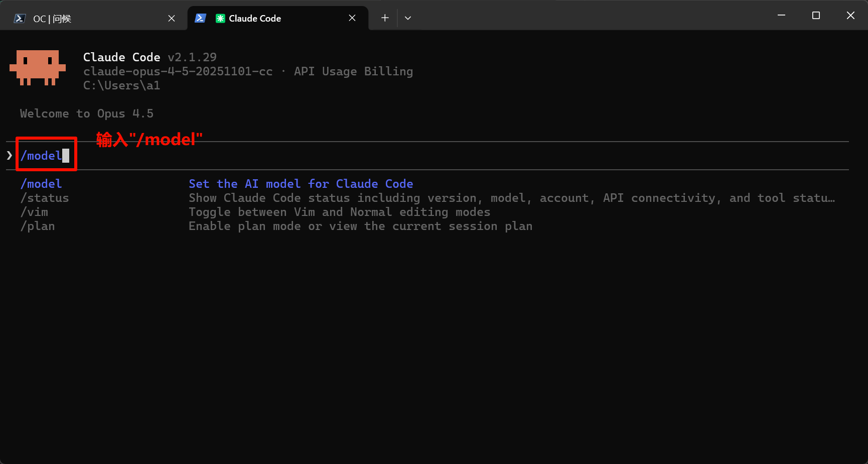Close the Claude Code tab
Screen dimensions: 868x464
click(x=352, y=18)
